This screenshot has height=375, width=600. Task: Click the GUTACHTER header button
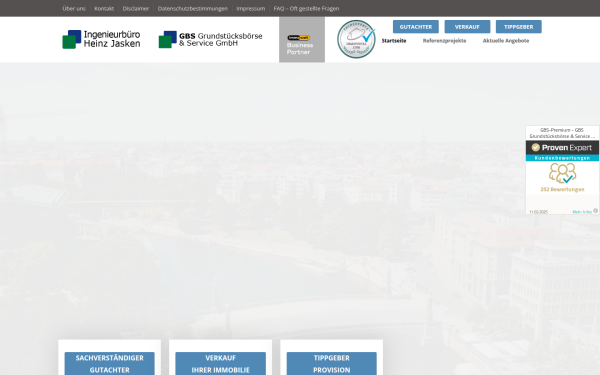click(x=416, y=27)
